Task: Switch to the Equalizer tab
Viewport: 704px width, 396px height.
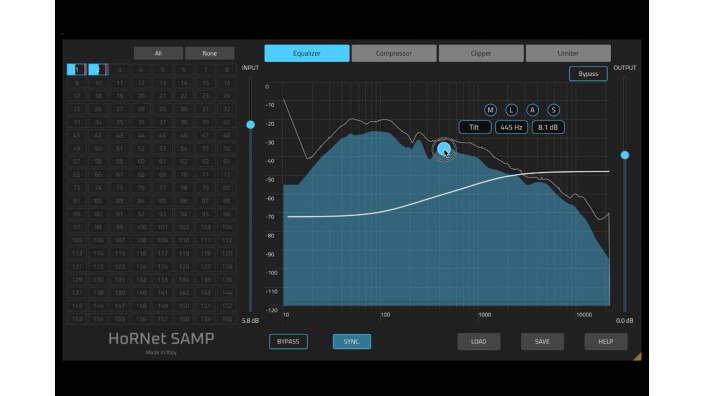Action: (307, 53)
